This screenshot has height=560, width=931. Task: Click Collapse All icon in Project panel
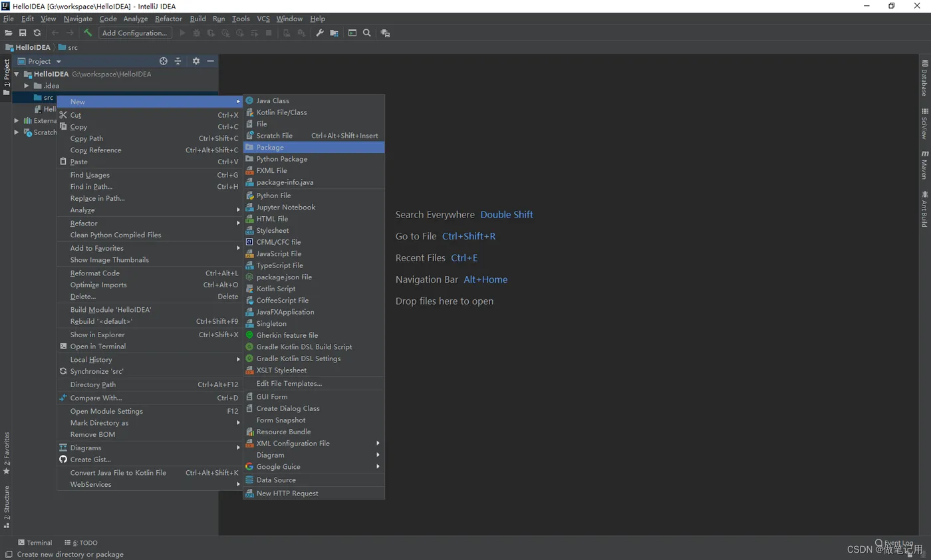[178, 61]
